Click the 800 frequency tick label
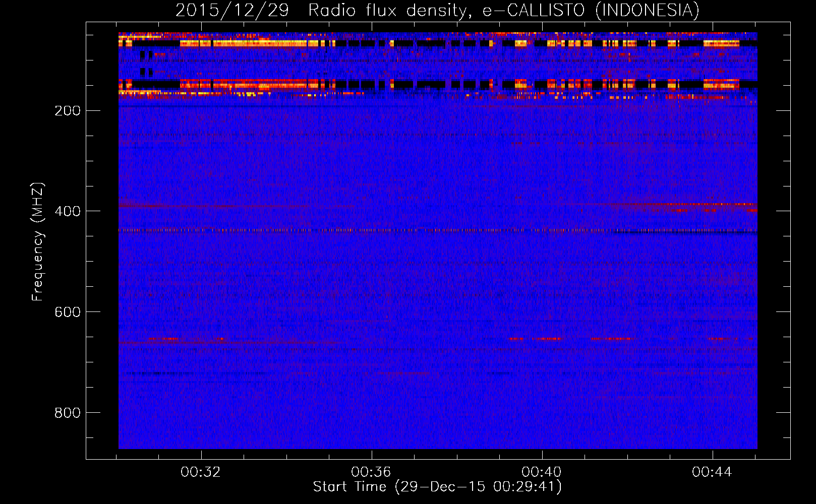The height and width of the screenshot is (504, 816). [68, 413]
